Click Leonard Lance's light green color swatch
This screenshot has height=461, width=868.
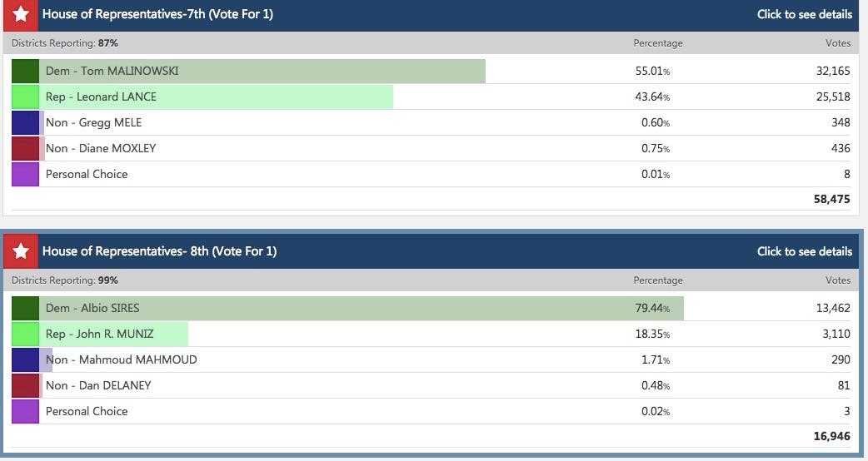(26, 97)
